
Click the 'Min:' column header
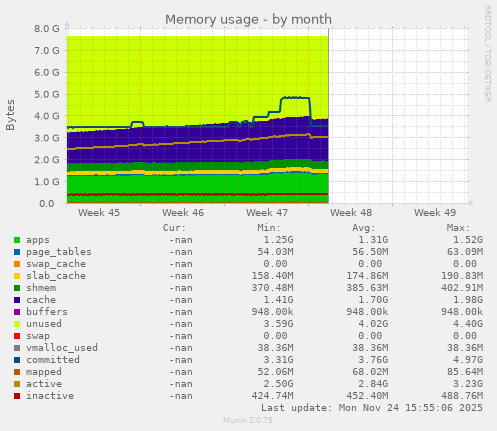269,228
